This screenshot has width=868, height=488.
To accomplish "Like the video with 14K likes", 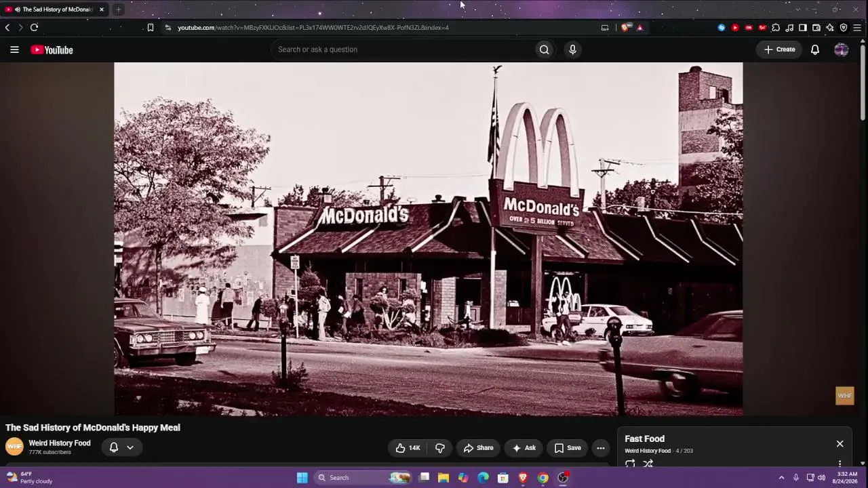I will click(x=408, y=448).
